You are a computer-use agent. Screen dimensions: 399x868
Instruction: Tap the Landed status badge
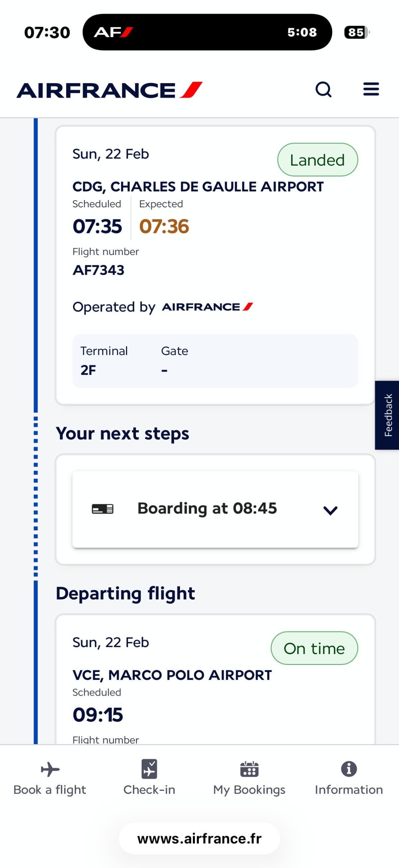[x=317, y=160]
